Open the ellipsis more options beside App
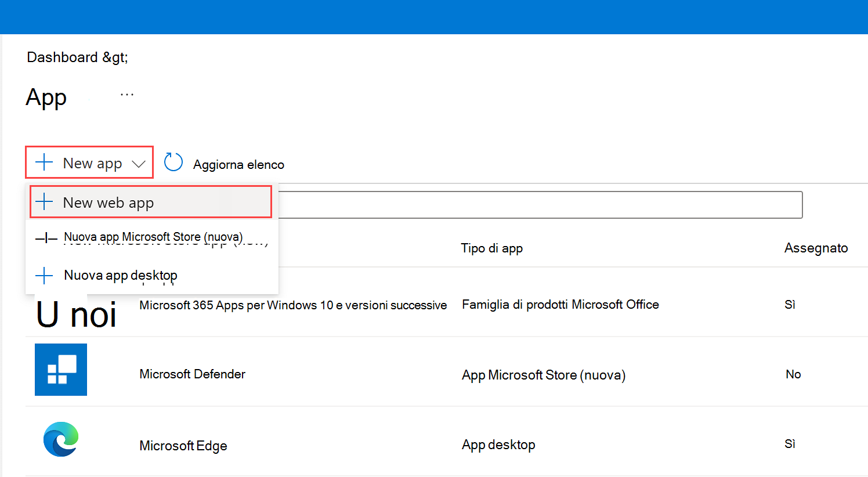868x477 pixels. pos(127,95)
